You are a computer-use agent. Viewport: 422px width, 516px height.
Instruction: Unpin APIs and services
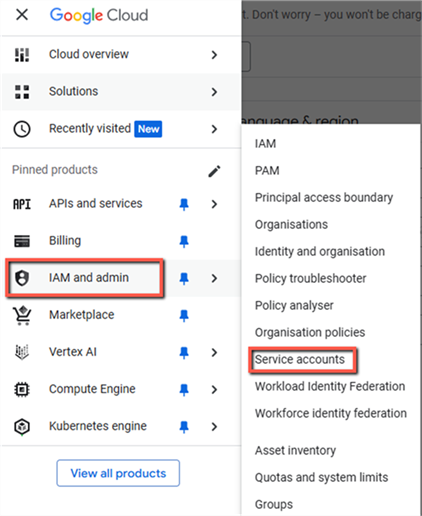184,204
